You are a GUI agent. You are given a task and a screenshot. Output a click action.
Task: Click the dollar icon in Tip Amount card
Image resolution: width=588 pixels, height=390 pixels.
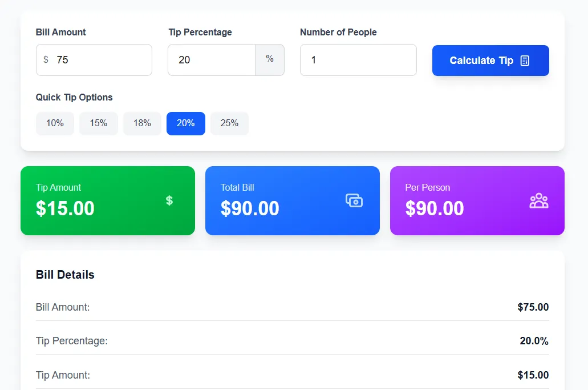point(169,200)
